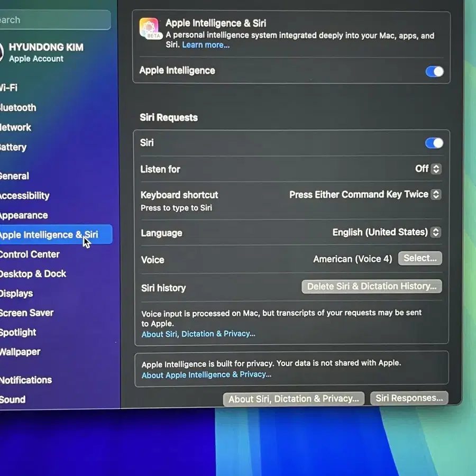Click the Apple Intelligence & Siri beta icon
This screenshot has width=476, height=476.
click(x=150, y=28)
